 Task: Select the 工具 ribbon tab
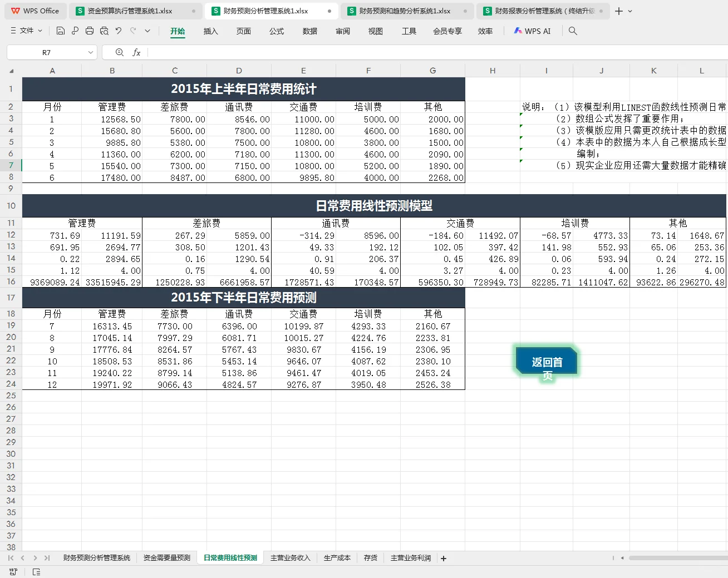[409, 31]
